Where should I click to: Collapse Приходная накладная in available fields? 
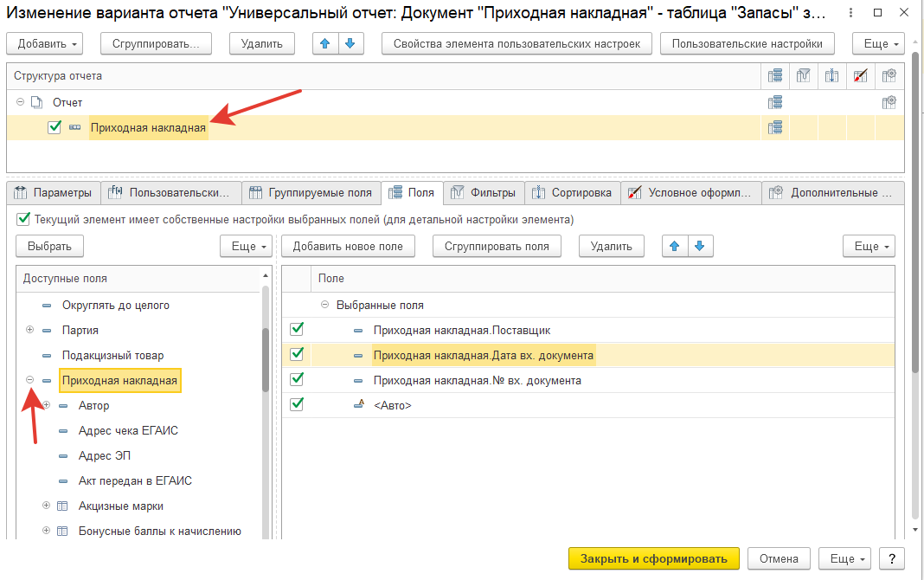coord(29,380)
